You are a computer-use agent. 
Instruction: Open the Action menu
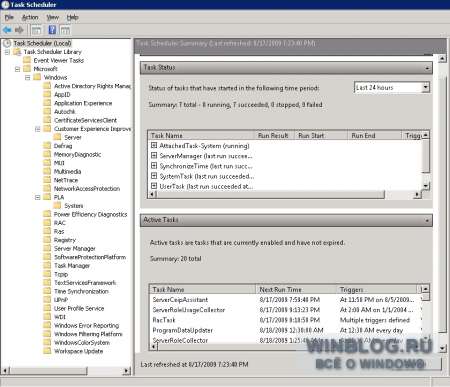pyautogui.click(x=30, y=17)
